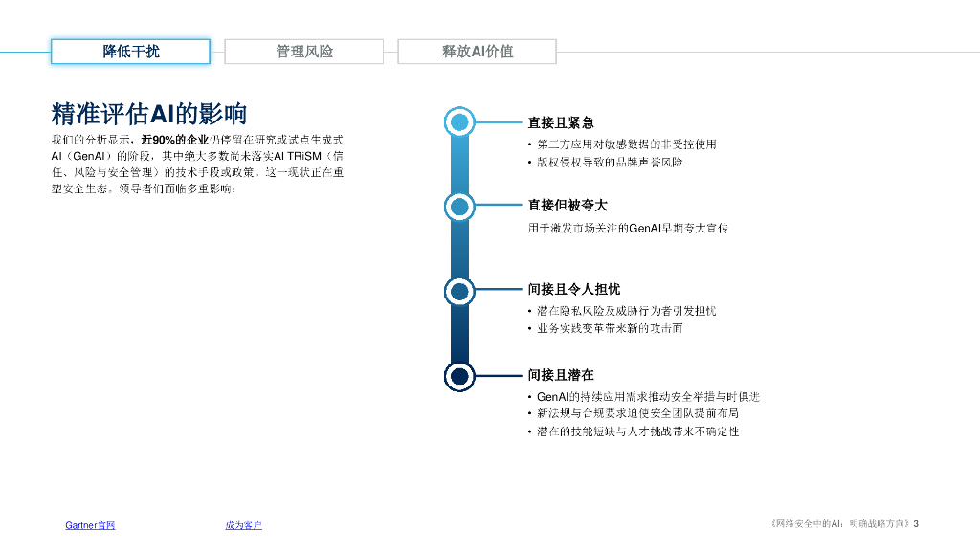Select bullet GenAI的持续应用需求推动安全举措与时俱进
Image resolution: width=980 pixels, height=552 pixels.
[648, 396]
